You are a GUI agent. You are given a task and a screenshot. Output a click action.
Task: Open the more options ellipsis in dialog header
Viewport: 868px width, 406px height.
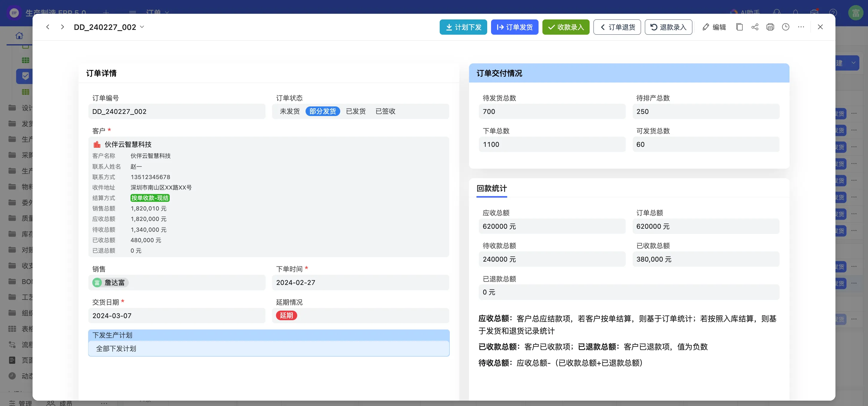(x=801, y=27)
